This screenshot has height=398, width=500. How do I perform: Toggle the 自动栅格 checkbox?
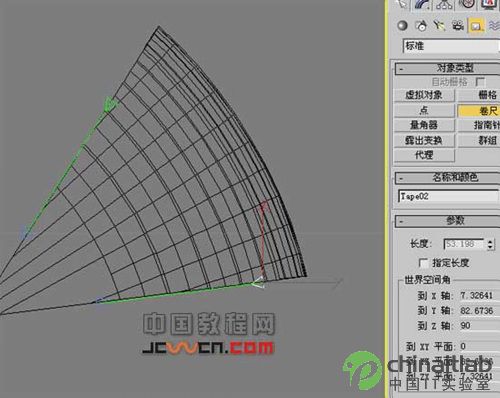coord(480,82)
